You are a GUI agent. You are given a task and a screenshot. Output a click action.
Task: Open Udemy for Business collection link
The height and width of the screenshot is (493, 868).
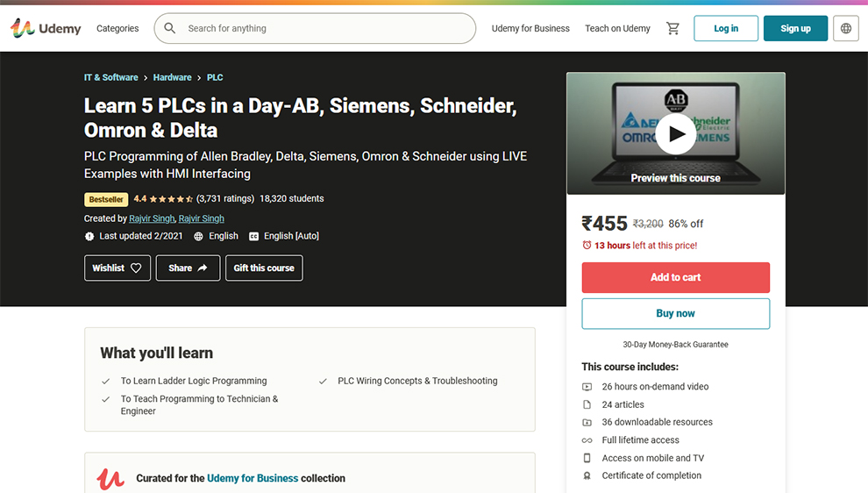click(253, 478)
